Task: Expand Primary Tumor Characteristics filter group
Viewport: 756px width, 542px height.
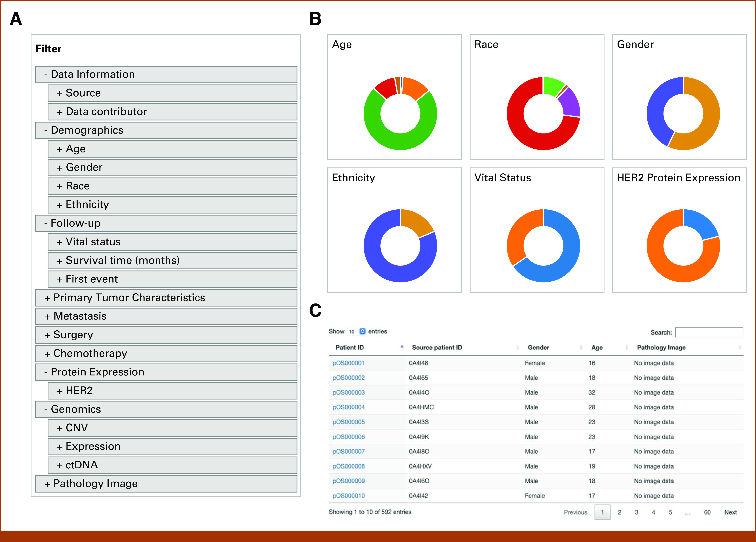Action: 166,298
